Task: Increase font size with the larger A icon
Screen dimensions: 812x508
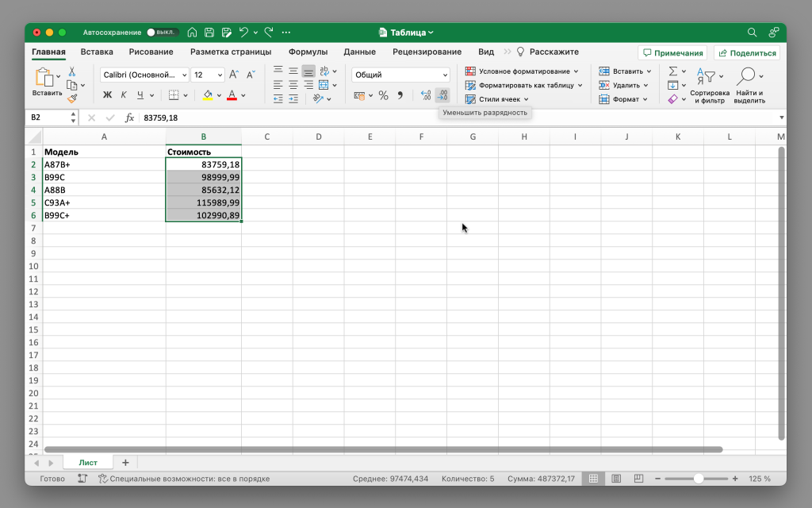Action: tap(234, 75)
